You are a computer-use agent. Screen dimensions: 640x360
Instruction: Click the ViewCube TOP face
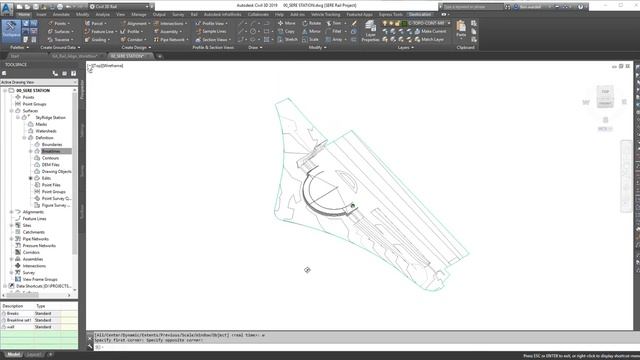tap(605, 92)
